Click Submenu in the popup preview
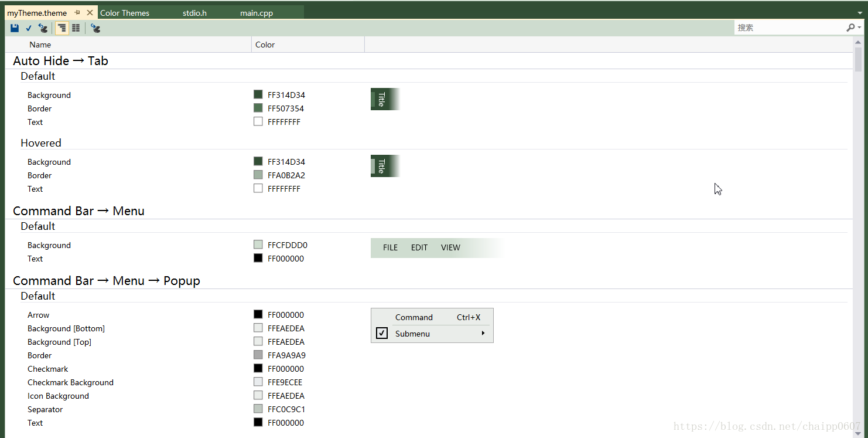 [412, 334]
